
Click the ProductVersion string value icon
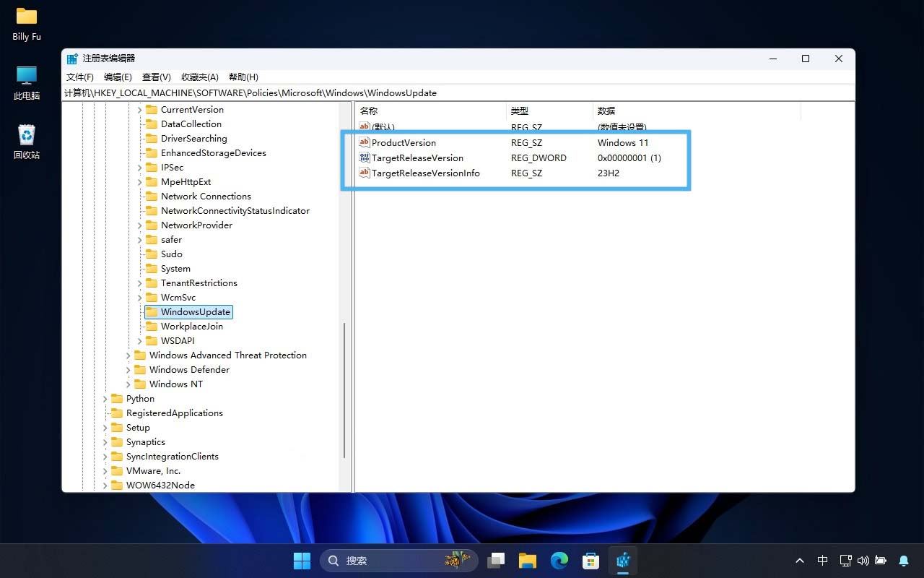(x=365, y=142)
